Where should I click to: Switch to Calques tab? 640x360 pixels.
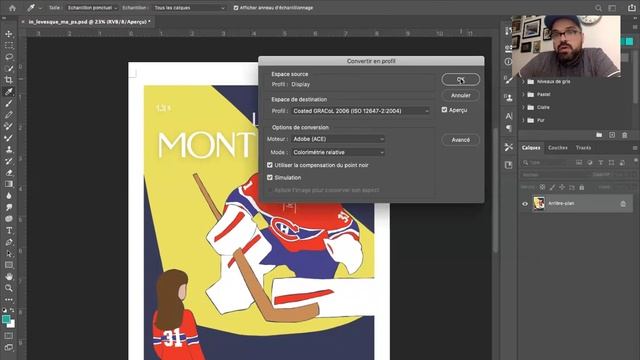pos(531,148)
